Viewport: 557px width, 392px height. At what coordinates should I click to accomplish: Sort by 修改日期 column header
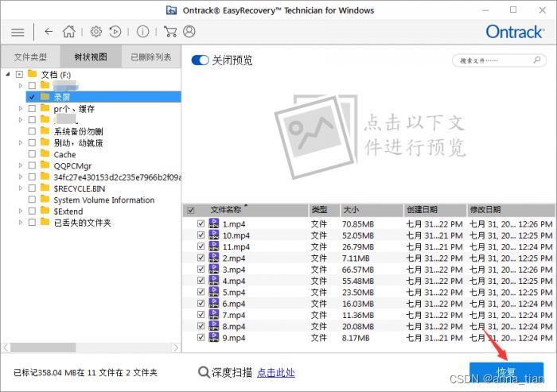click(x=511, y=210)
